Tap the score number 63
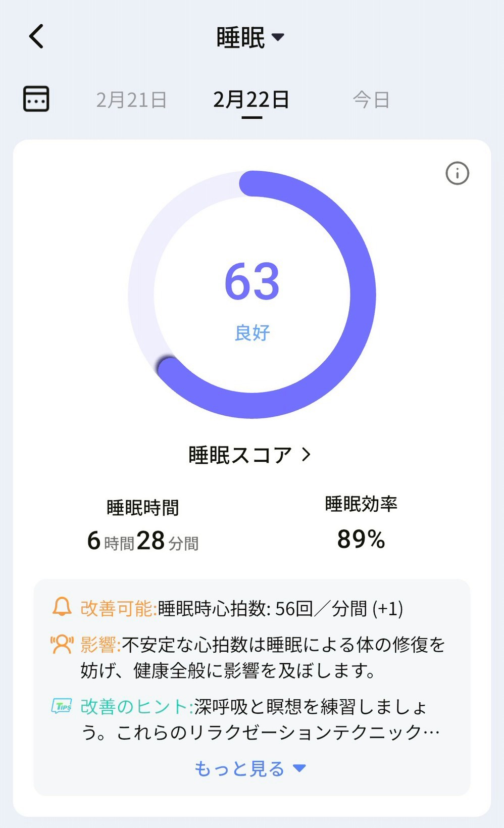 pos(251,281)
